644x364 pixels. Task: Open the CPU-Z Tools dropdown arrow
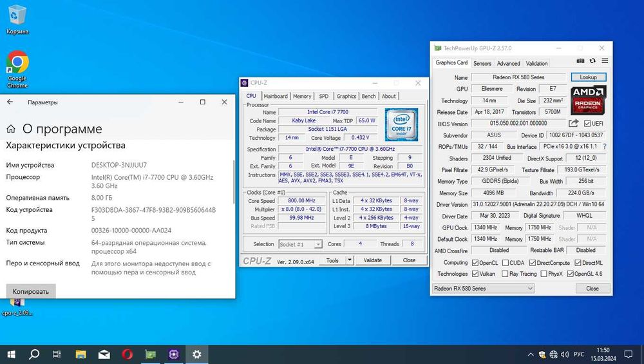(x=350, y=260)
